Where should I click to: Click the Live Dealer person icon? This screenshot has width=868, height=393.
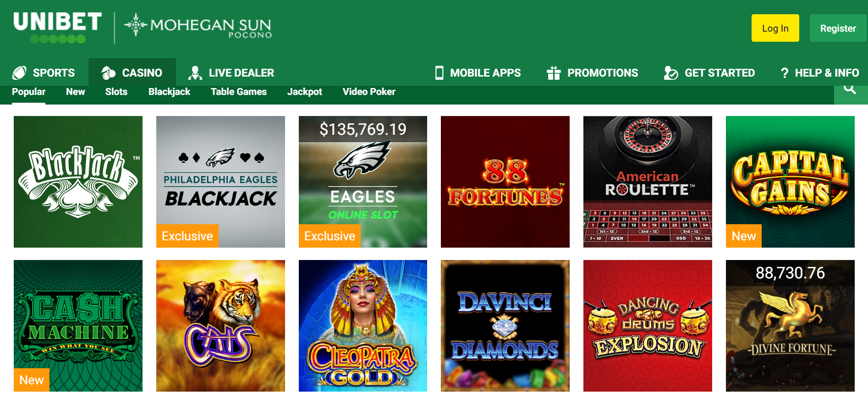click(195, 73)
